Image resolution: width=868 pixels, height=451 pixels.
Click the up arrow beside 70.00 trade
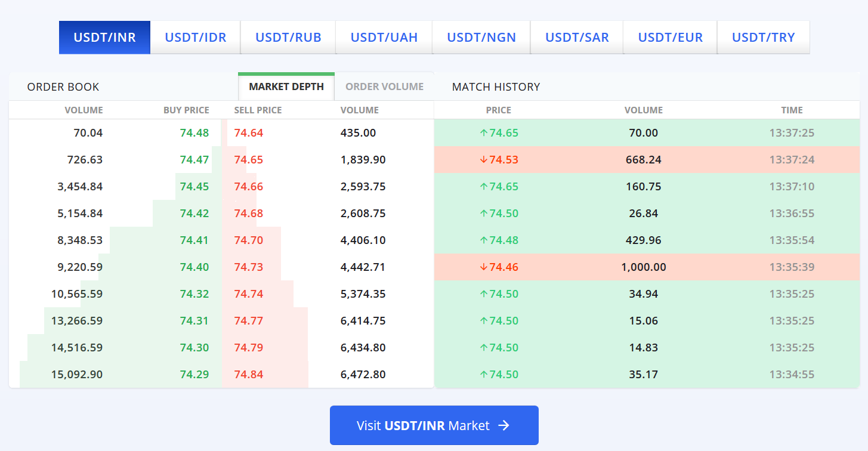click(484, 133)
